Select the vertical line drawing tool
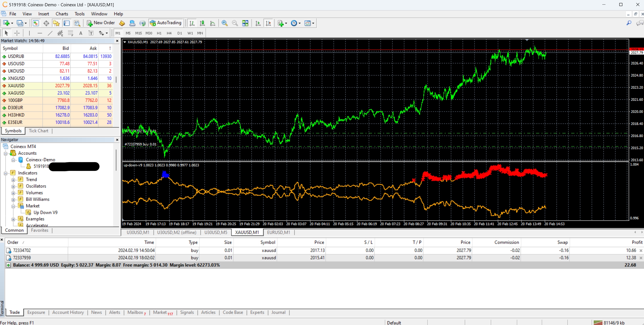This screenshot has width=644, height=325. point(29,33)
